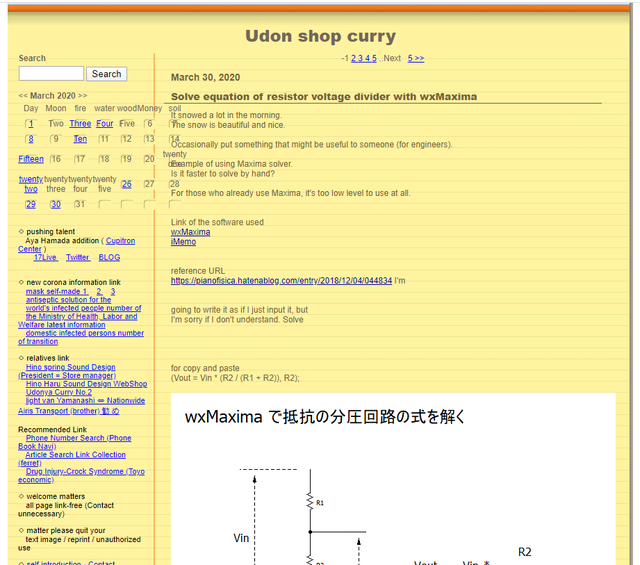Open domestic infected persons number link
Viewport: 640px width, 565px height.
pos(84,333)
